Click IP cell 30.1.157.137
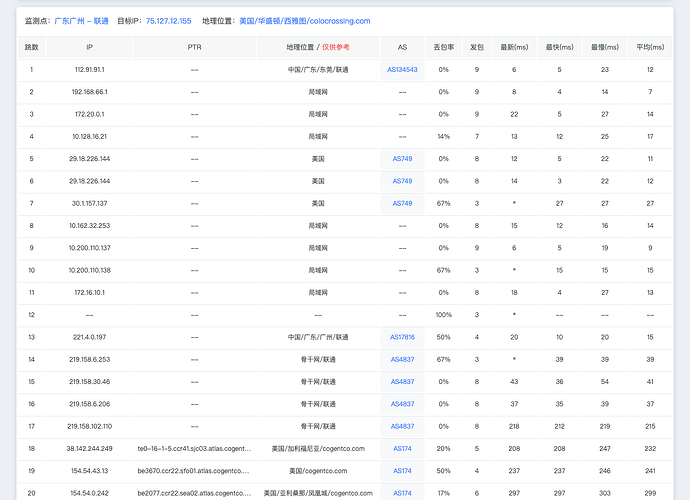690x500 pixels. (89, 203)
